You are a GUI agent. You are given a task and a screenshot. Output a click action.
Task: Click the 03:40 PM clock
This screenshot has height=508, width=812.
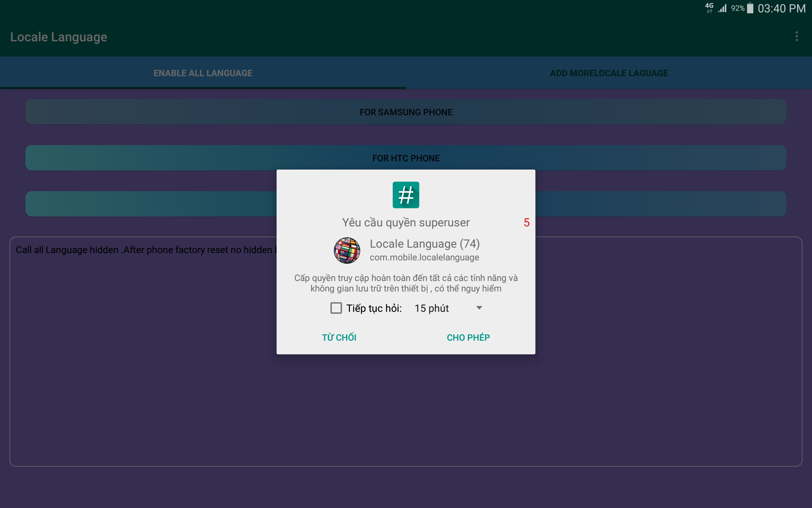pyautogui.click(x=782, y=8)
